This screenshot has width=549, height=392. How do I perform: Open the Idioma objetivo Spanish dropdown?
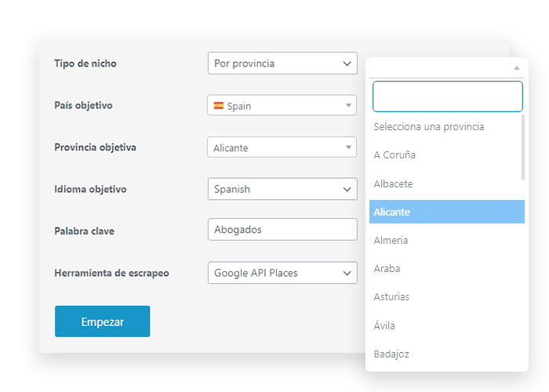[x=282, y=189]
